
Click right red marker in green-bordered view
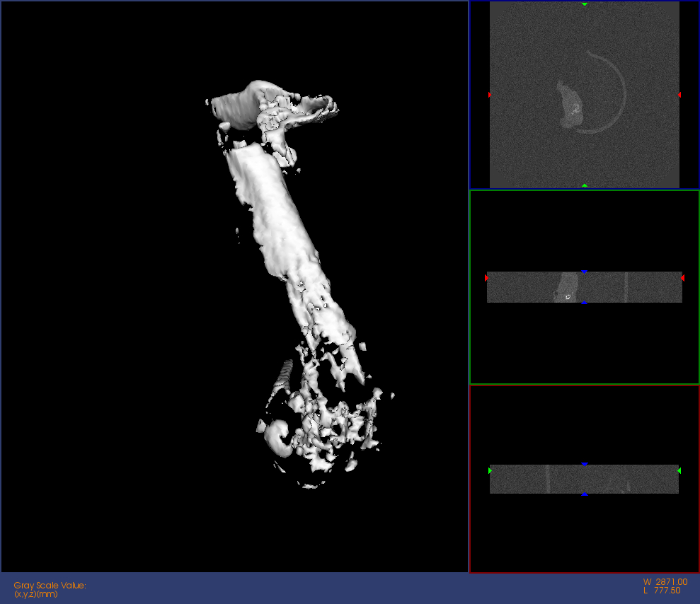pyautogui.click(x=682, y=279)
